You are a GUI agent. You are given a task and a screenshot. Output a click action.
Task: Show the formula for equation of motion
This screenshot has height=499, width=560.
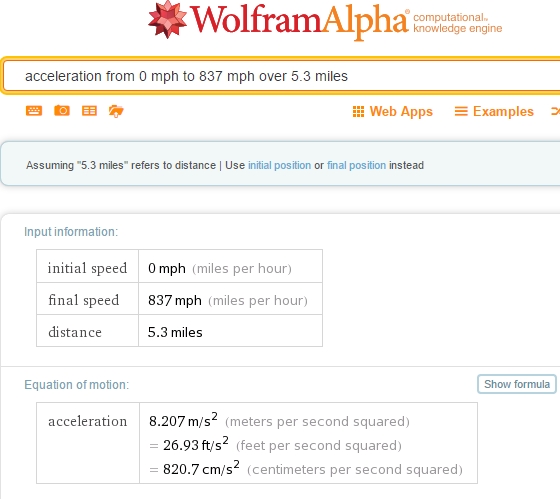pyautogui.click(x=517, y=384)
